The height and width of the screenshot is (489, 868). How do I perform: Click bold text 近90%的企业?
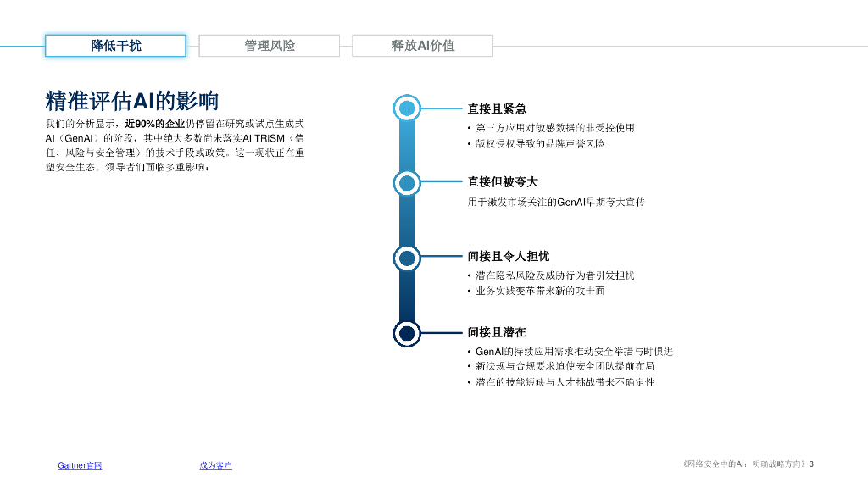click(154, 124)
